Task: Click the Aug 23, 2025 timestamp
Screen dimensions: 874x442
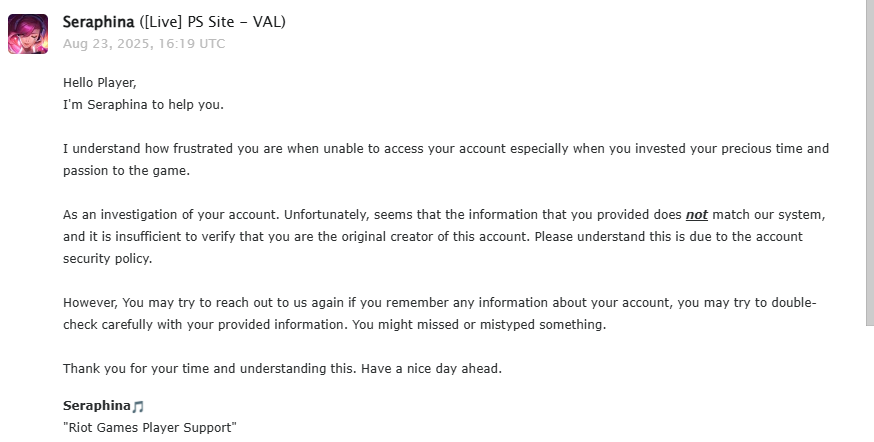Action: [144, 44]
